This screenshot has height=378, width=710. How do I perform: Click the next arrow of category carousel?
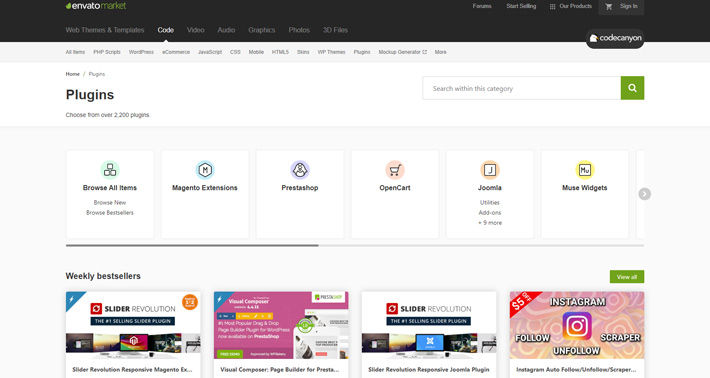(x=644, y=194)
